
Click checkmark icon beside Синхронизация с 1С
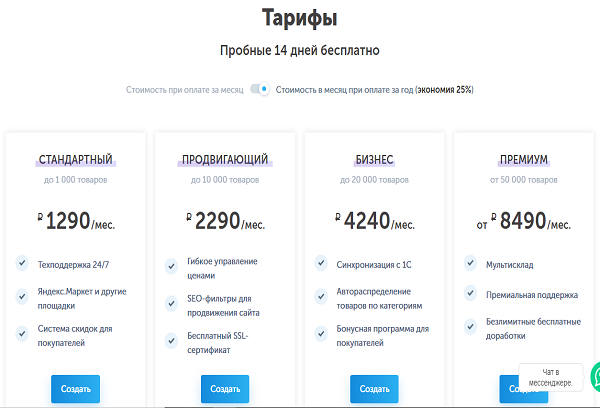(x=321, y=263)
